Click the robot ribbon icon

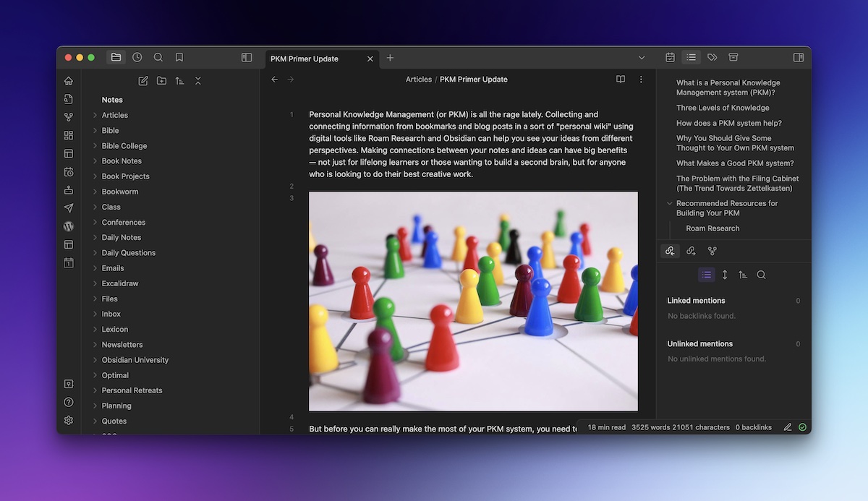(69, 190)
